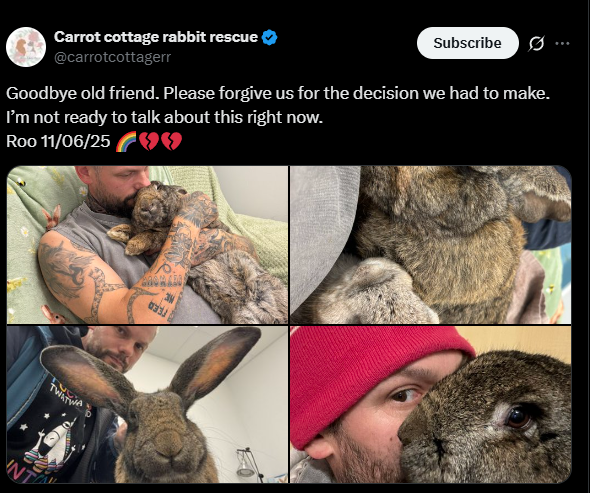This screenshot has height=493, width=590.
Task: Open the Carrot cottage profile avatar
Action: (26, 47)
